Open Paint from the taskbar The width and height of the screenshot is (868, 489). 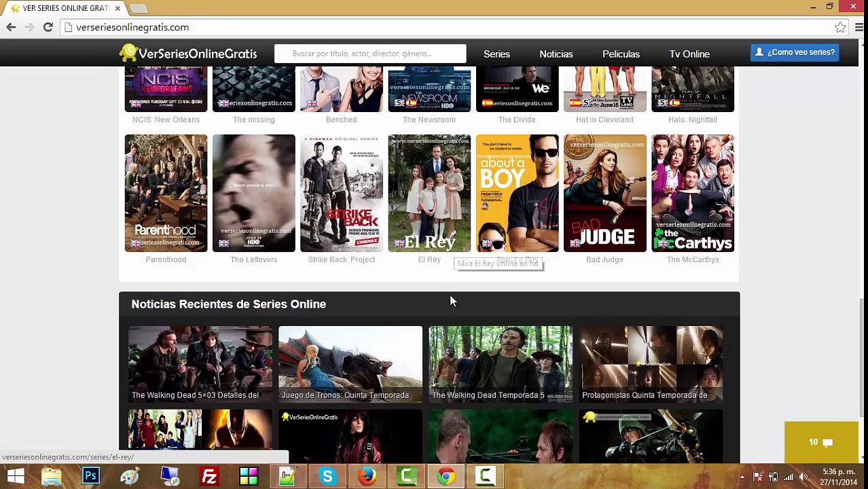[130, 477]
